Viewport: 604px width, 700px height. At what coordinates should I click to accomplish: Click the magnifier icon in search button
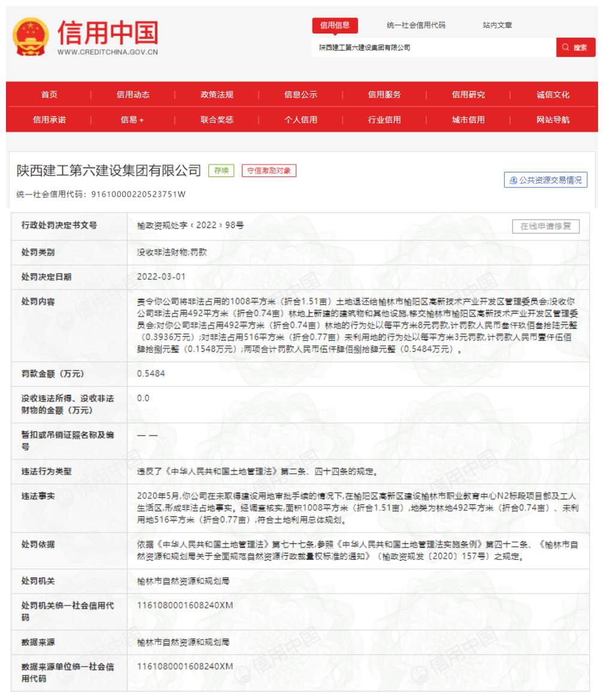coord(566,47)
